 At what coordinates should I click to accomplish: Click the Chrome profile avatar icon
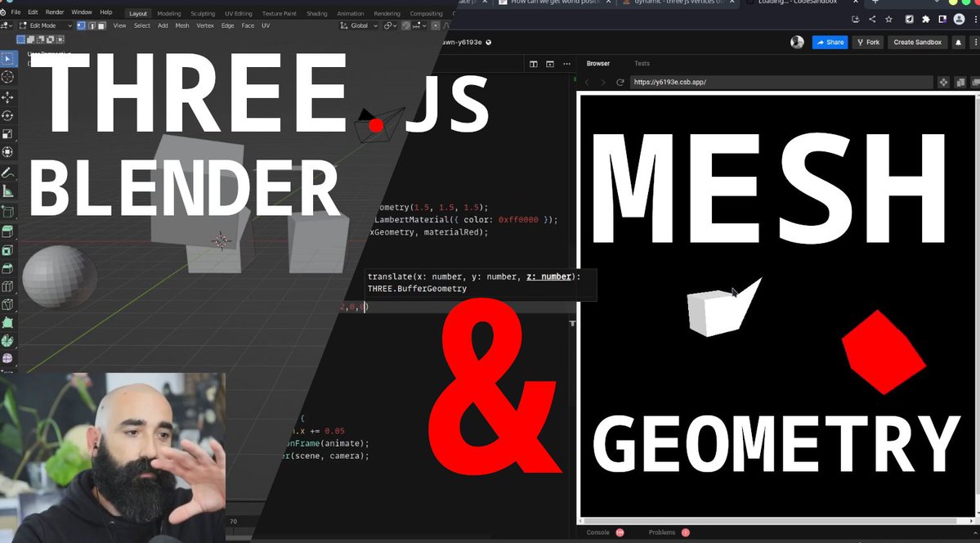(x=960, y=20)
